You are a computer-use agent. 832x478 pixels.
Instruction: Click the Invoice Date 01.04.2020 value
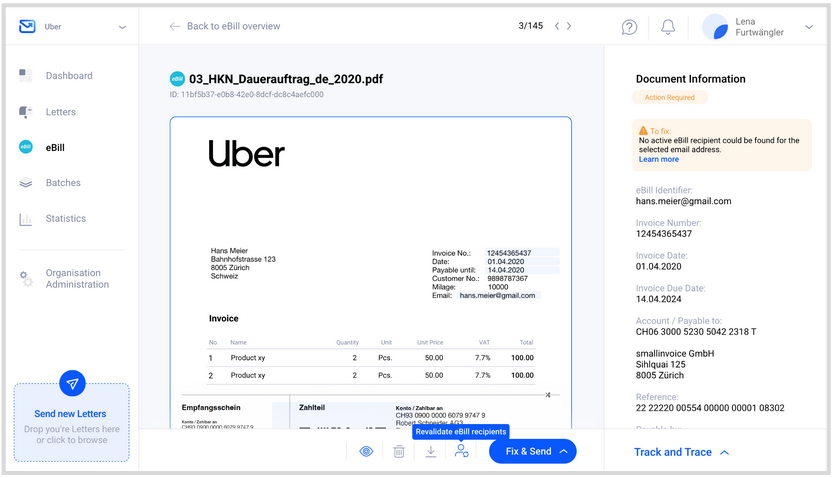click(658, 266)
